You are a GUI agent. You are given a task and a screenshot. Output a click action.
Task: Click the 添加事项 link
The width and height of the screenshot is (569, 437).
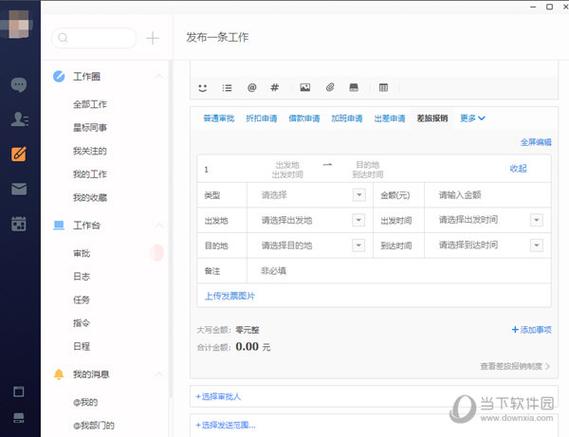point(532,330)
